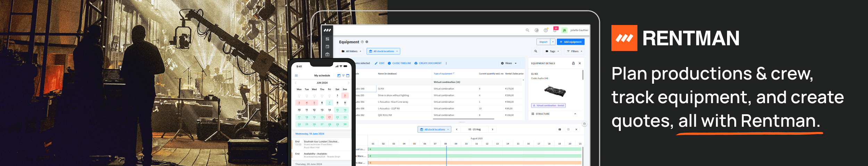The width and height of the screenshot is (868, 166).
Task: Click the JG user avatar
Action: pos(564,30)
